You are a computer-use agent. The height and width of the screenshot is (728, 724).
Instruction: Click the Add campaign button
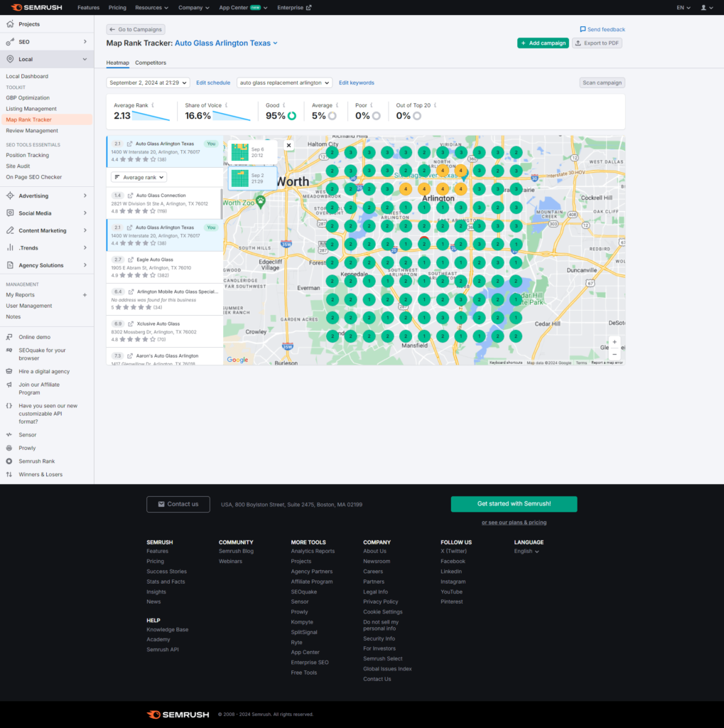543,43
